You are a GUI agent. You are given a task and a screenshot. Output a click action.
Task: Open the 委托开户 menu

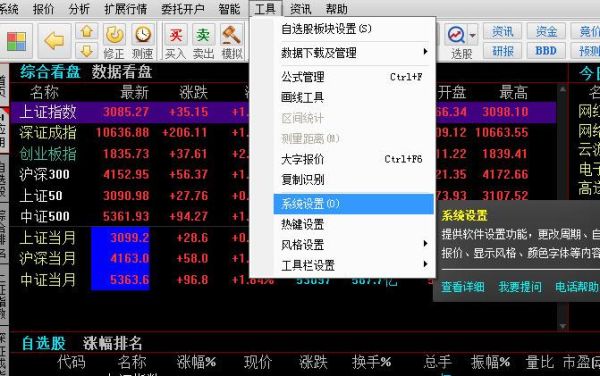click(x=183, y=8)
